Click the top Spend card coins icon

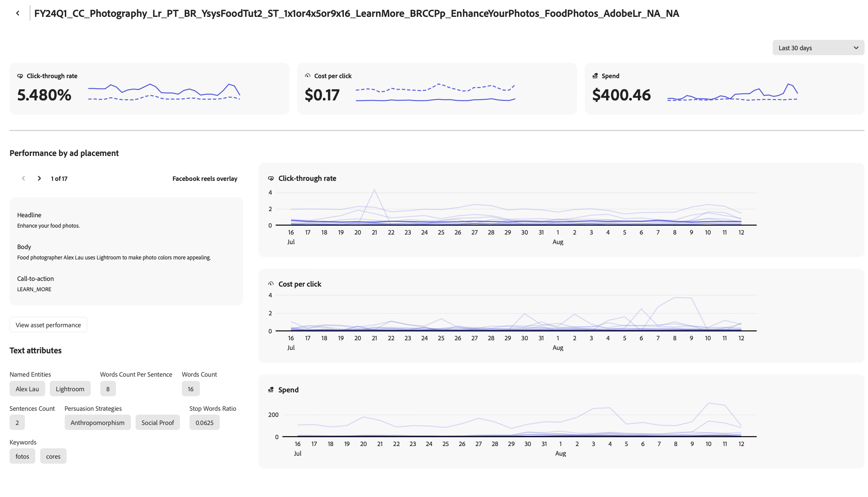(x=595, y=76)
